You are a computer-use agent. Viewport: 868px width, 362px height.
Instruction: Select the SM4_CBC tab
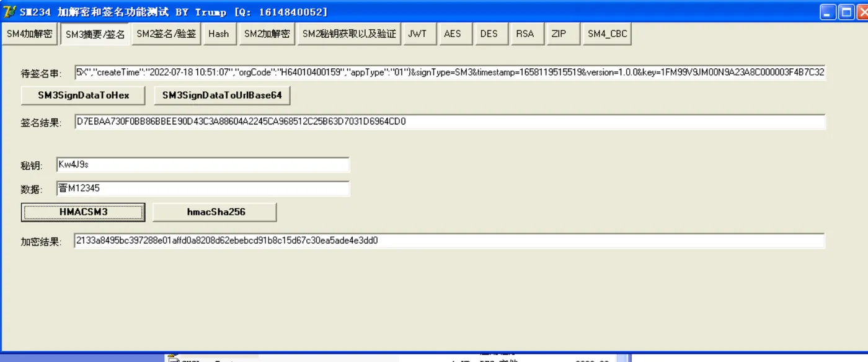(x=608, y=34)
